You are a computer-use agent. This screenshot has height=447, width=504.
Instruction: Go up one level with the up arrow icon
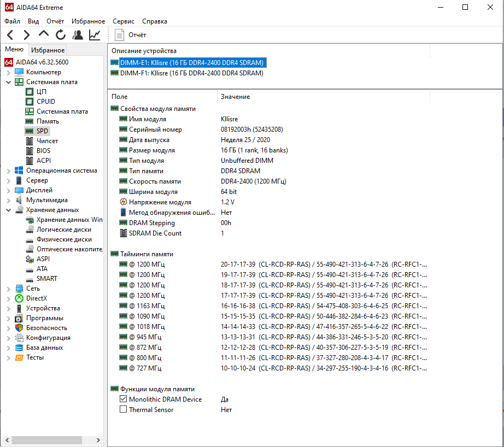click(43, 34)
